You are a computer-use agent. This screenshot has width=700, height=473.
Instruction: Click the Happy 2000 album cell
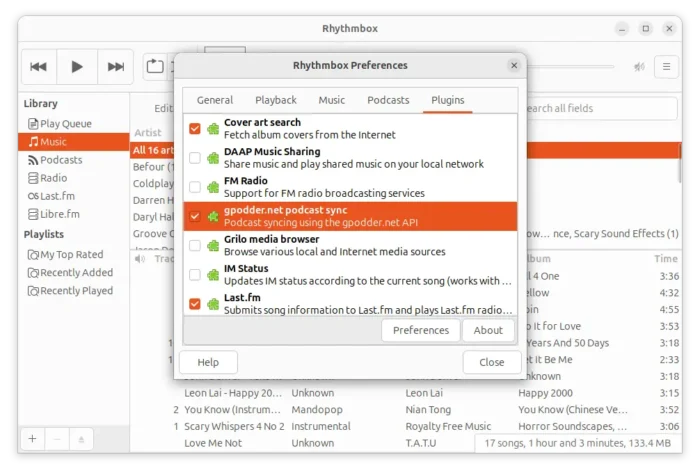545,393
